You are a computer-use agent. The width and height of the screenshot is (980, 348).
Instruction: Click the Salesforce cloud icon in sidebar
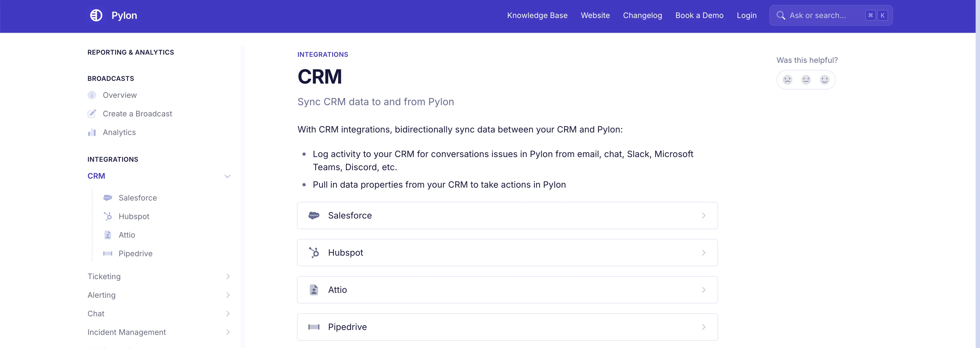pyautogui.click(x=108, y=198)
